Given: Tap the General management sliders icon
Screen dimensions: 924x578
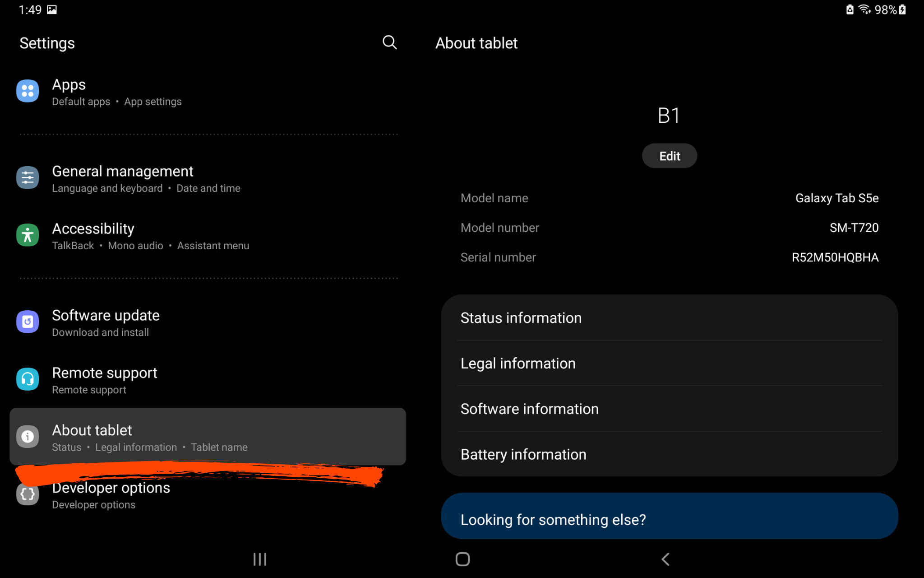Looking at the screenshot, I should [28, 178].
